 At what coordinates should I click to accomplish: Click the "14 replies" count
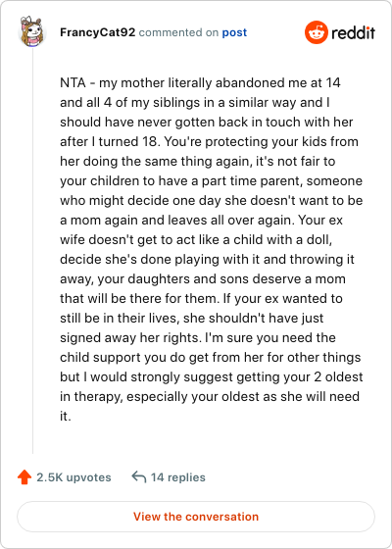click(178, 477)
